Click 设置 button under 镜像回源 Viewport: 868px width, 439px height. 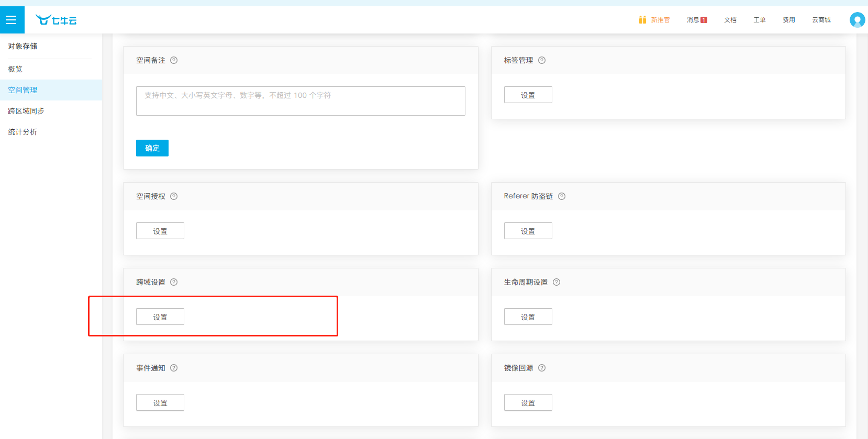click(528, 403)
